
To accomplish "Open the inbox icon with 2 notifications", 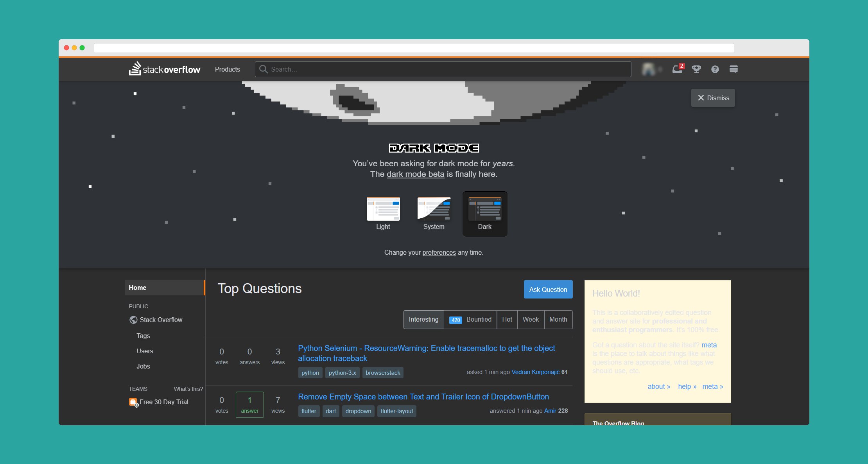I will click(678, 69).
